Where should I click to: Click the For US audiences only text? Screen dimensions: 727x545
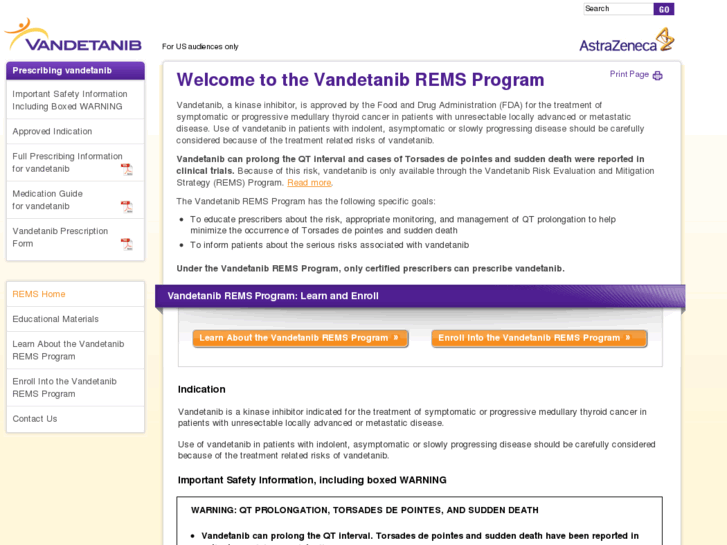[x=200, y=46]
